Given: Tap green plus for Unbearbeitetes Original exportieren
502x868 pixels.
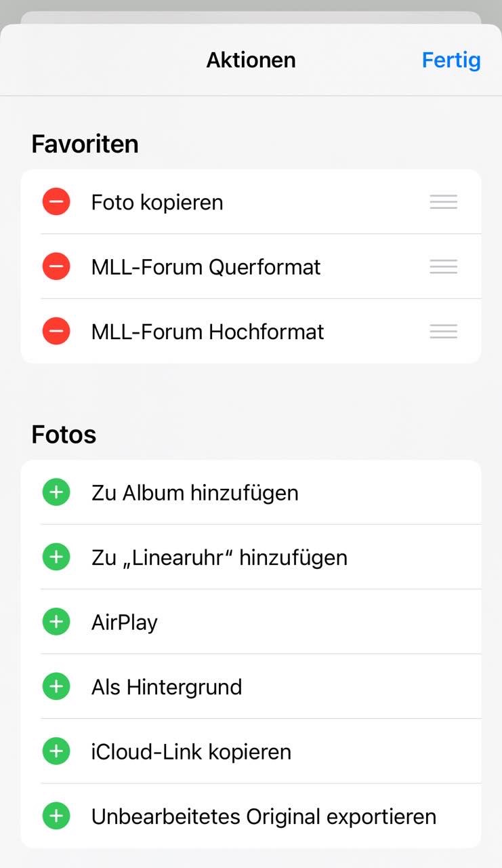Looking at the screenshot, I should click(x=56, y=816).
